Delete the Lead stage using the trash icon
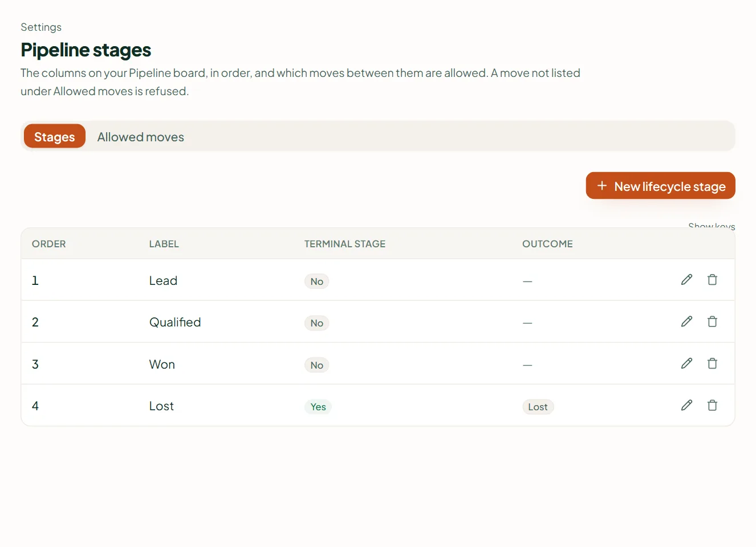The height and width of the screenshot is (547, 756). 712,280
